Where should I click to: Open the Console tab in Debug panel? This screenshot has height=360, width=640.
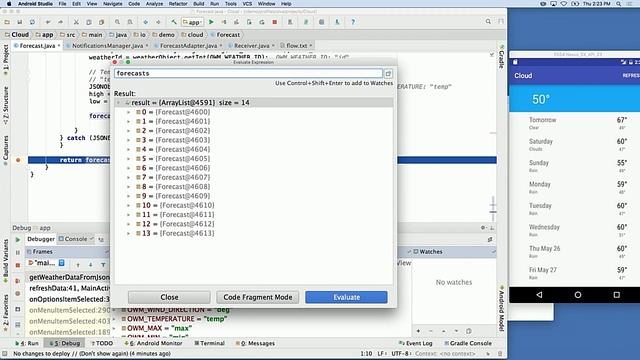[x=76, y=239]
